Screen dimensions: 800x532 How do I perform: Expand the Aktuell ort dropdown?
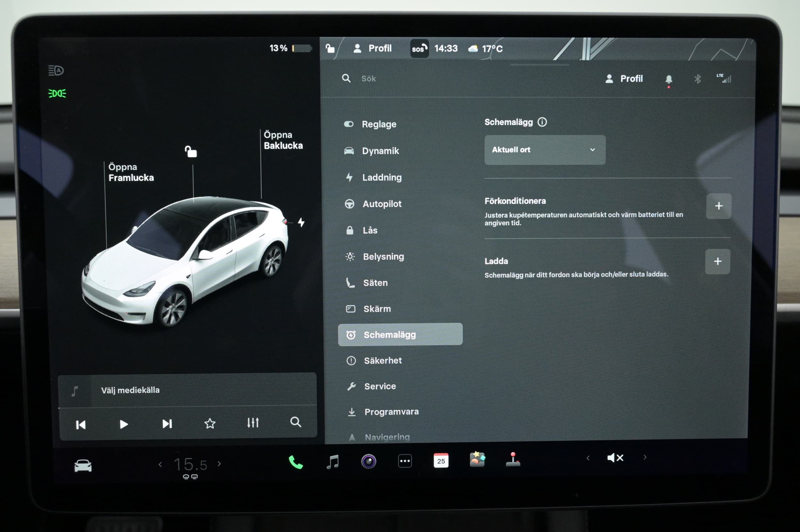pos(545,150)
